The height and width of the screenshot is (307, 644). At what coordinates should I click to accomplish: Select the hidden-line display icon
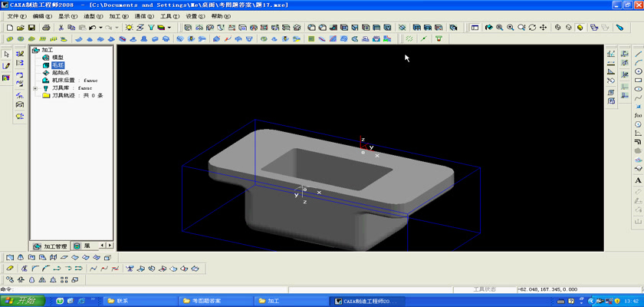(x=568, y=28)
